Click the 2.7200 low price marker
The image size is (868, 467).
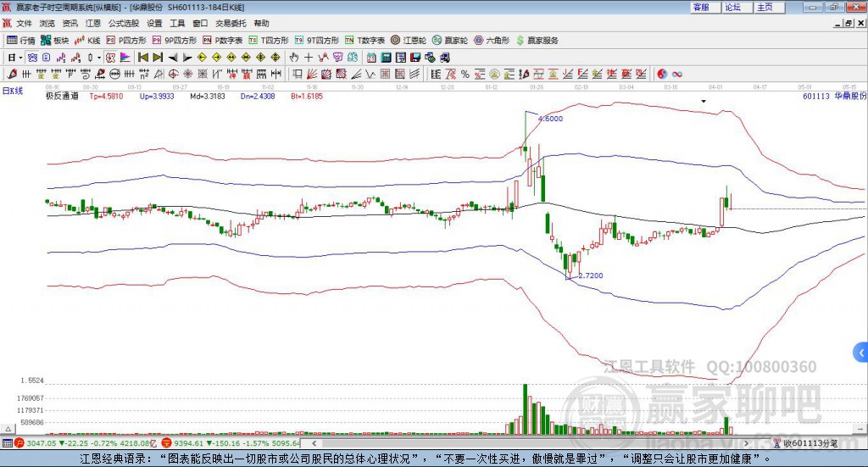coord(591,275)
